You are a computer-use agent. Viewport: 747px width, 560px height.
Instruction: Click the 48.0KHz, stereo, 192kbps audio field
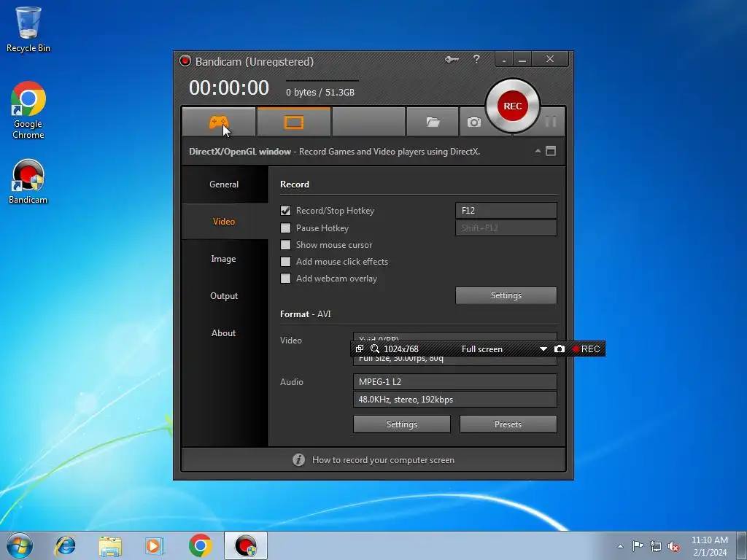(455, 400)
